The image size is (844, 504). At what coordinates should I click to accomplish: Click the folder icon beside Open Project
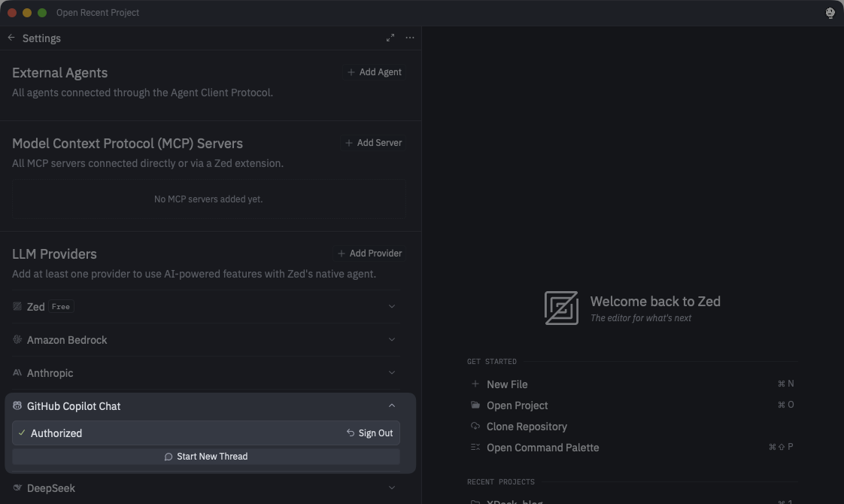pos(475,405)
